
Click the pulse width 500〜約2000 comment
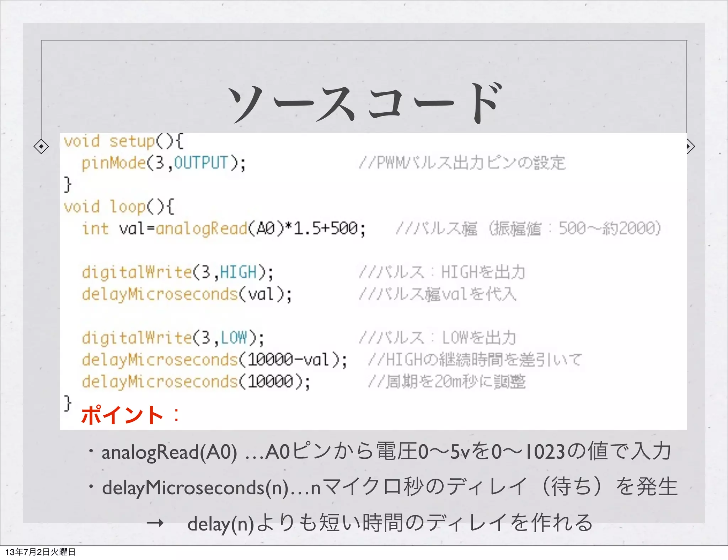pyautogui.click(x=528, y=228)
